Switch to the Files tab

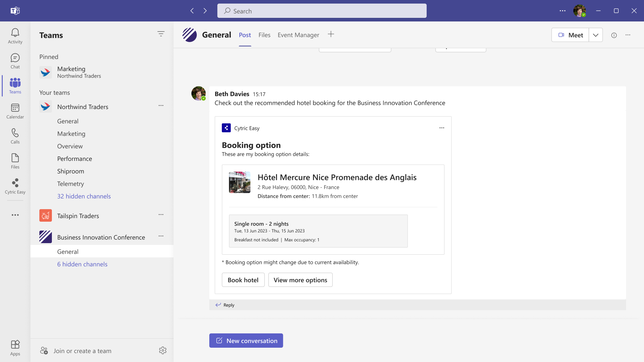click(264, 35)
